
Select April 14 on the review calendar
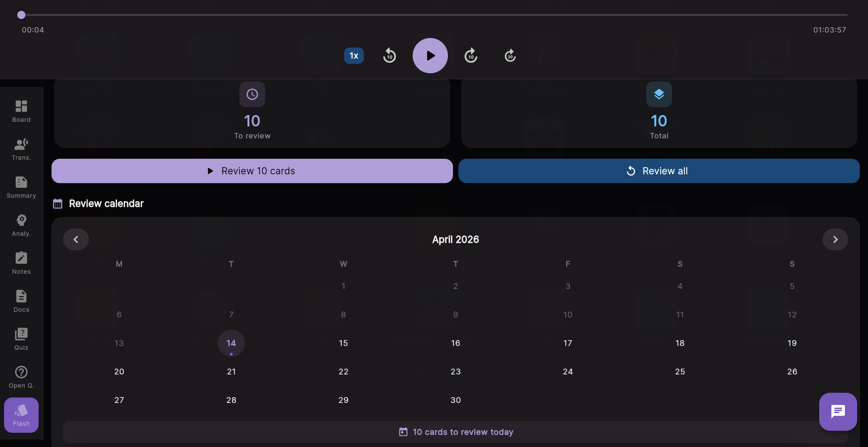[231, 343]
